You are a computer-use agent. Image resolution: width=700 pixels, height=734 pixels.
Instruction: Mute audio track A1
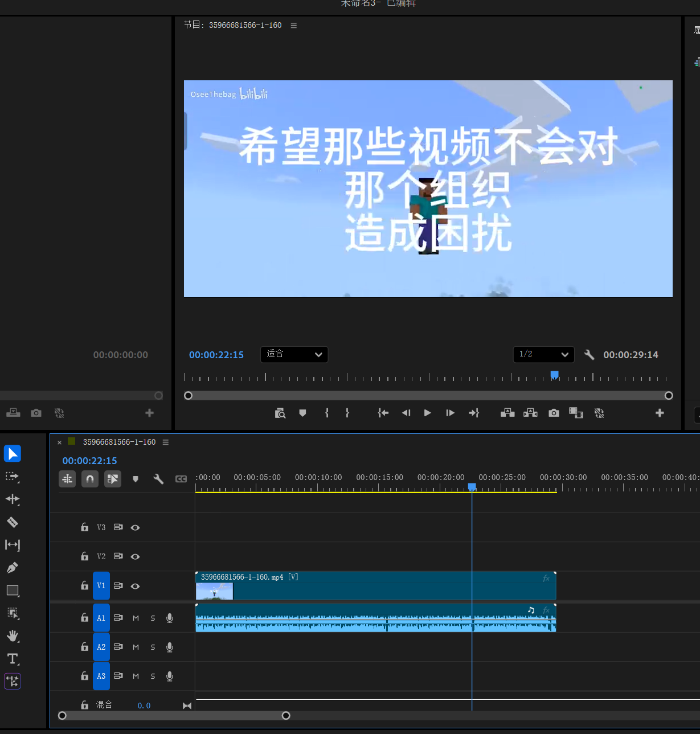136,618
